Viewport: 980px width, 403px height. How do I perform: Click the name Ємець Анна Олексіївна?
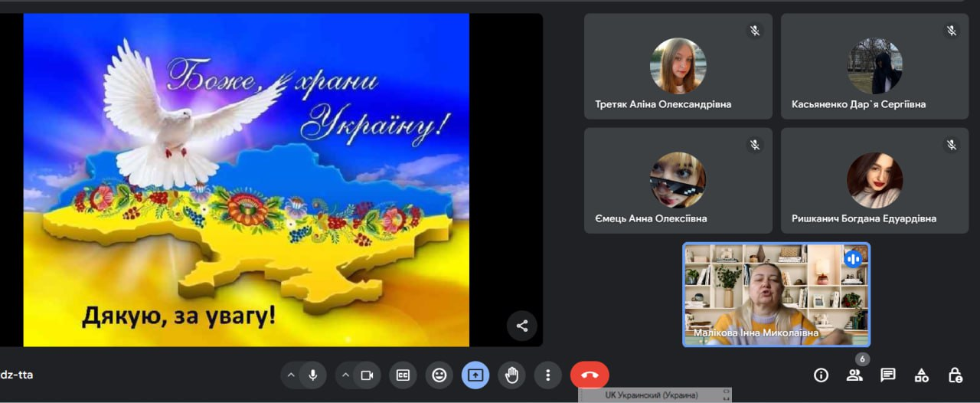(x=651, y=218)
